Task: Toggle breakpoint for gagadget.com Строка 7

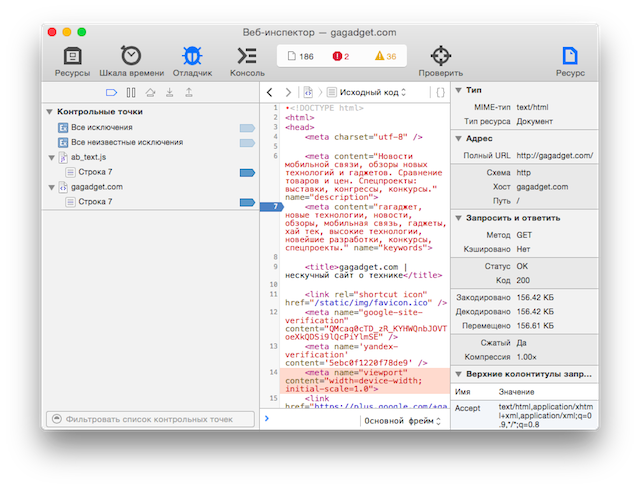Action: pos(247,202)
